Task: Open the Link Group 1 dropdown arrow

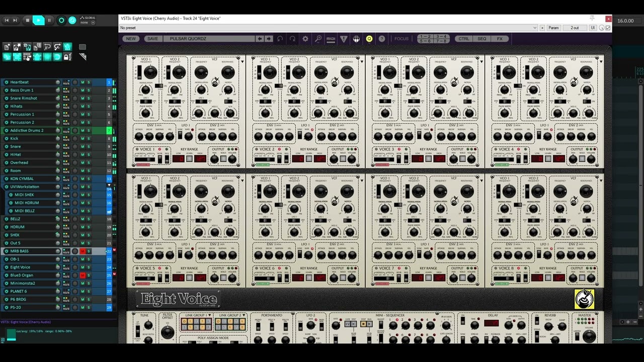Action: coord(209,315)
